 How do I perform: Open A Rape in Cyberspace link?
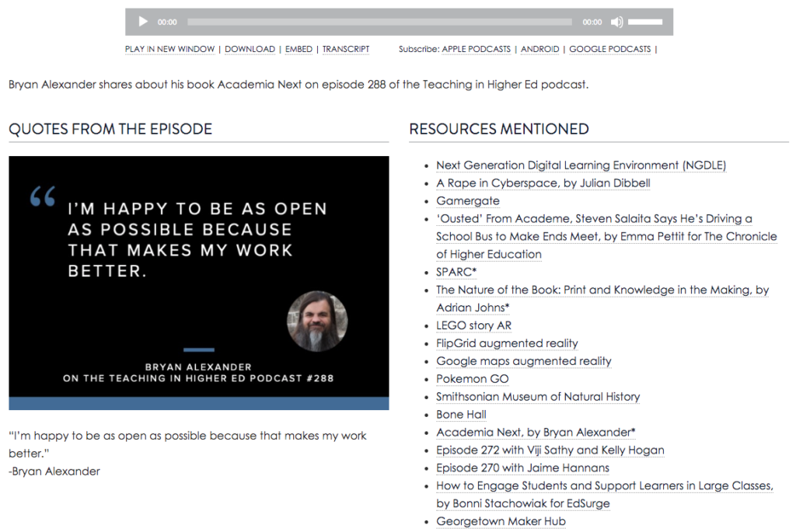(543, 183)
